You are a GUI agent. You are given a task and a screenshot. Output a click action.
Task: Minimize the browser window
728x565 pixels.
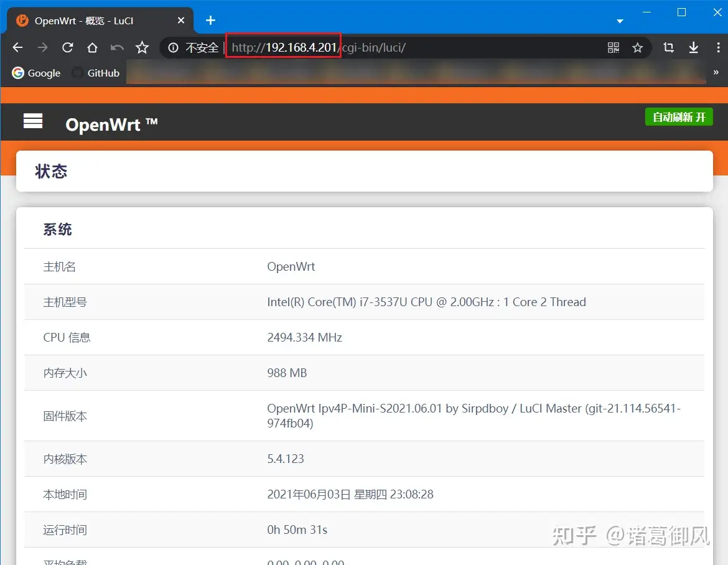[646, 12]
